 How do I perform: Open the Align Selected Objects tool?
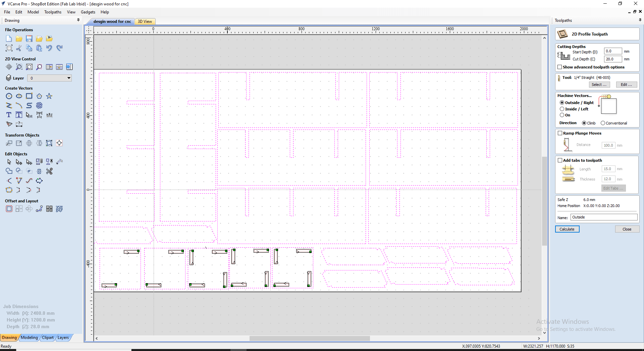59,143
